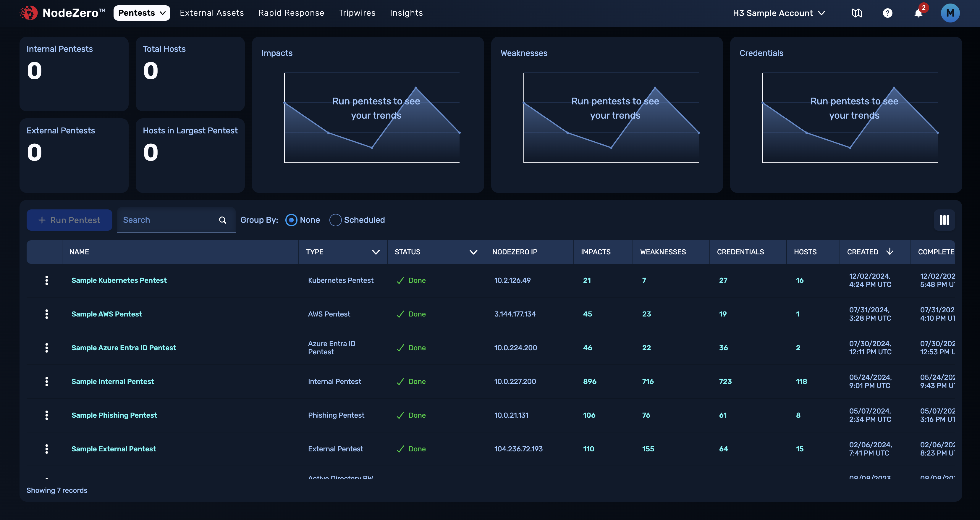Viewport: 980px width, 520px height.
Task: Click the help question mark icon
Action: click(x=888, y=12)
